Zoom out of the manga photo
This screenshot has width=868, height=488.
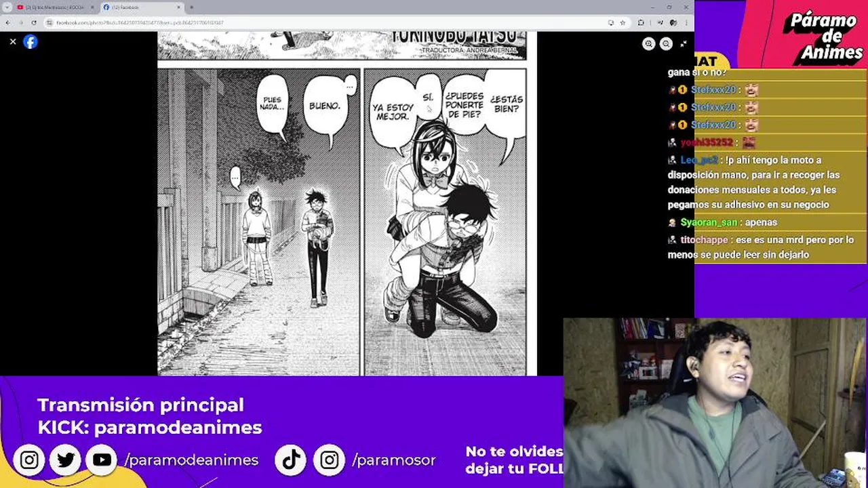(666, 43)
